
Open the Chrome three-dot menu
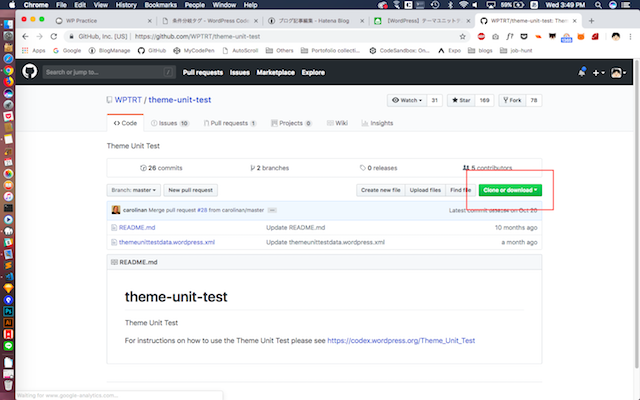click(631, 37)
